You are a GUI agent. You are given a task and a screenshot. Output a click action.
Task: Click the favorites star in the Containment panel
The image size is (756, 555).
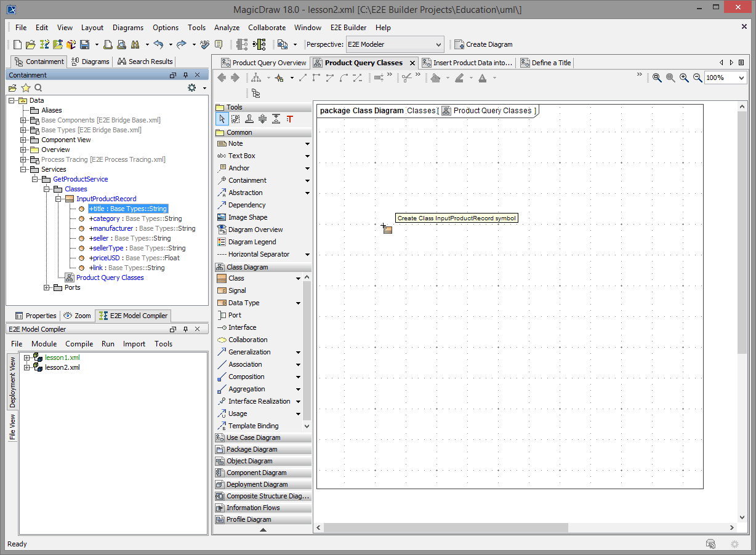25,87
